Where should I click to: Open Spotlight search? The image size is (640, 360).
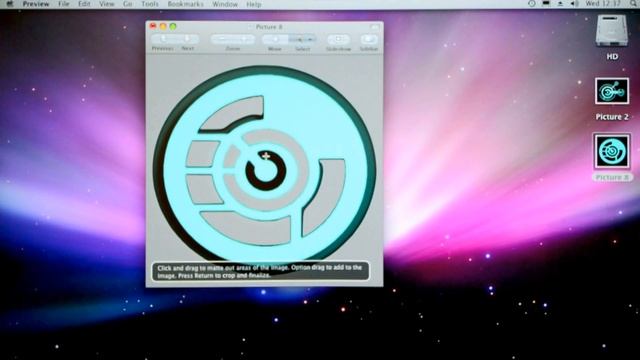(633, 4)
